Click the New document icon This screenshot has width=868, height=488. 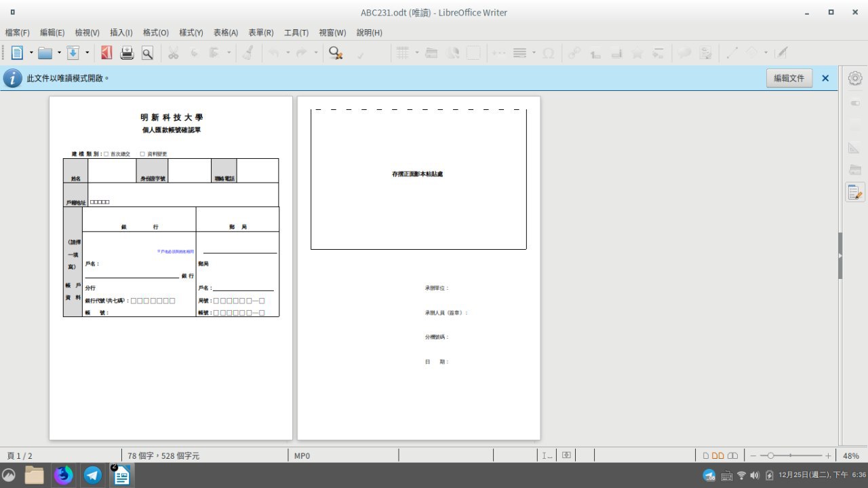pos(17,53)
